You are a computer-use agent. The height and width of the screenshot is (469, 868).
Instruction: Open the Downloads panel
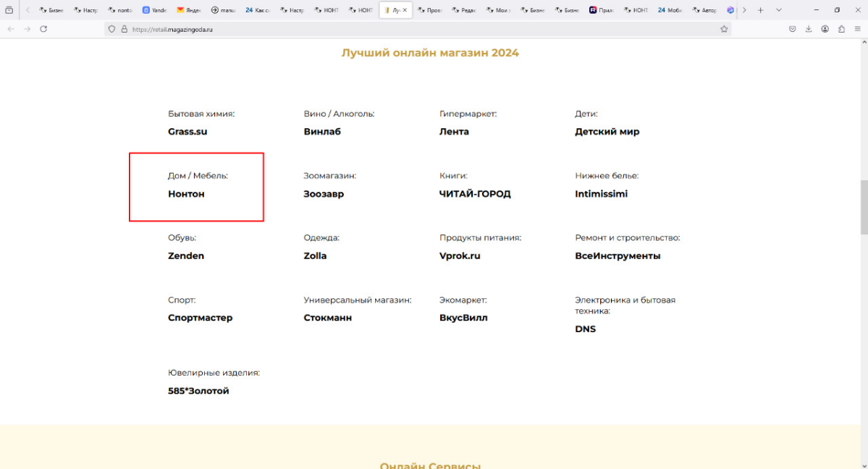808,29
